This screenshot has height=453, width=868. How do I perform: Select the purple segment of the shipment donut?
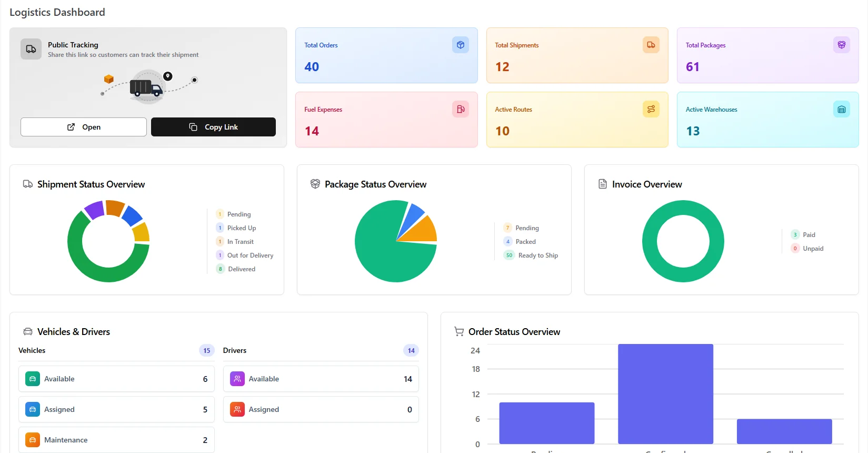coord(95,210)
